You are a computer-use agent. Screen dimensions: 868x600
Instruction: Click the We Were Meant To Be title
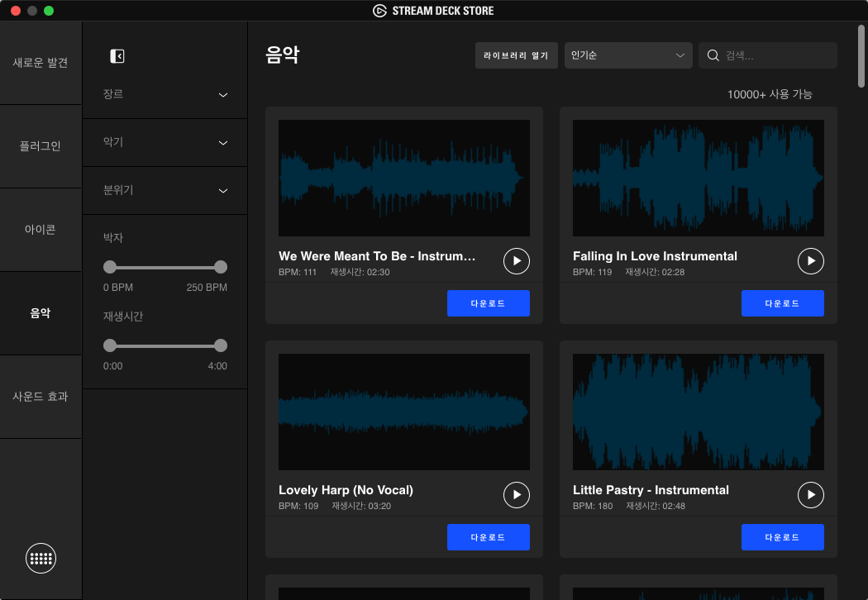(x=377, y=256)
